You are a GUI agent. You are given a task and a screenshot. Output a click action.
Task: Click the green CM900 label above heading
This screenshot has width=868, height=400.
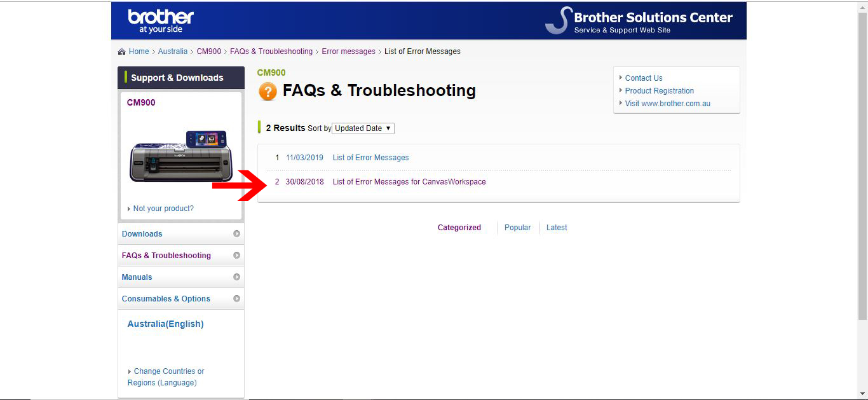(271, 72)
